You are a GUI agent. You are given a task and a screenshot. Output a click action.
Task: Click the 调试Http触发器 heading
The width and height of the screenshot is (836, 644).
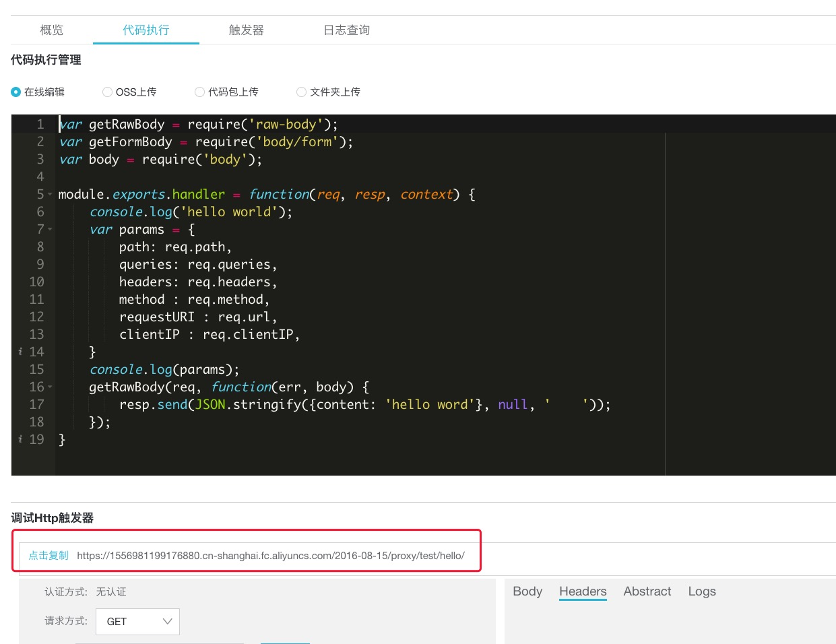[52, 518]
